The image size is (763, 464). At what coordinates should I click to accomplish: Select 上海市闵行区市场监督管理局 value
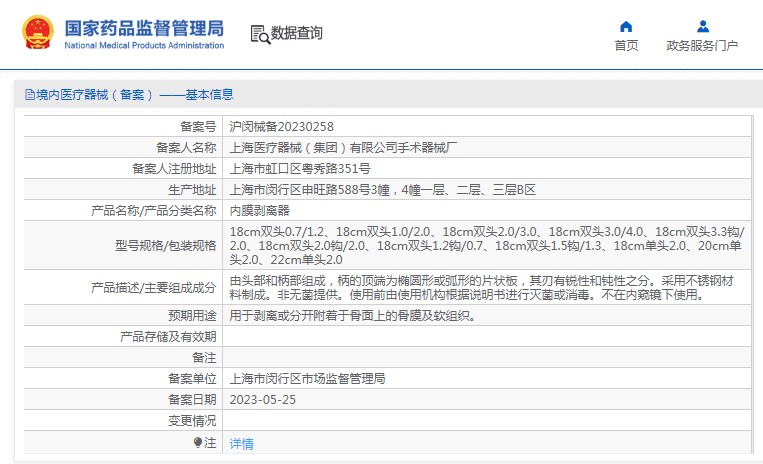(x=307, y=378)
